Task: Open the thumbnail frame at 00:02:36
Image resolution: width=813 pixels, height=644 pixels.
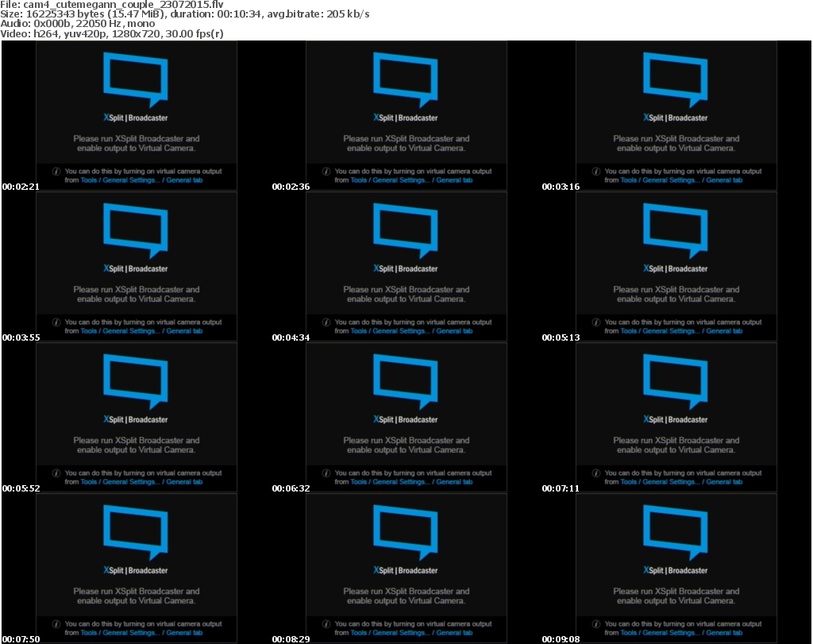Action: (406, 116)
